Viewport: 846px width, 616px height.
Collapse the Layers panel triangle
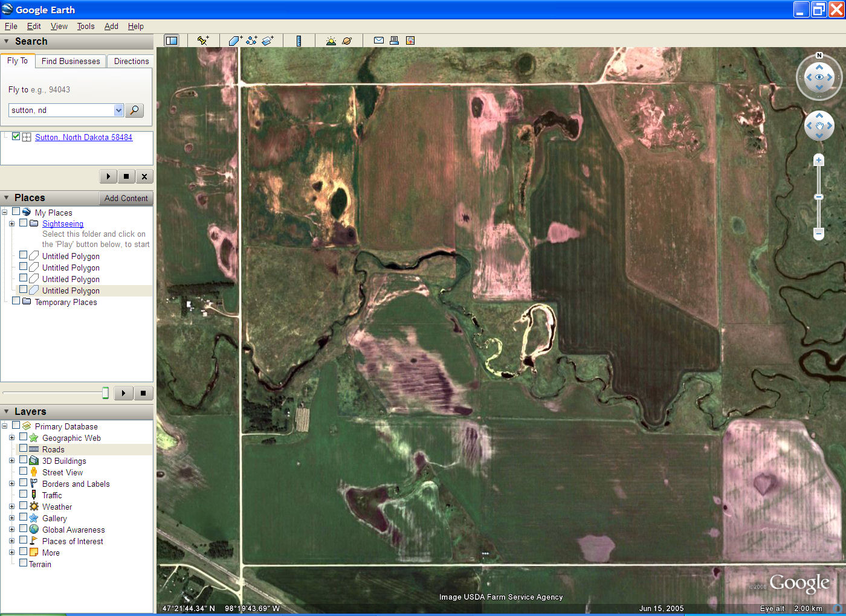coord(7,411)
